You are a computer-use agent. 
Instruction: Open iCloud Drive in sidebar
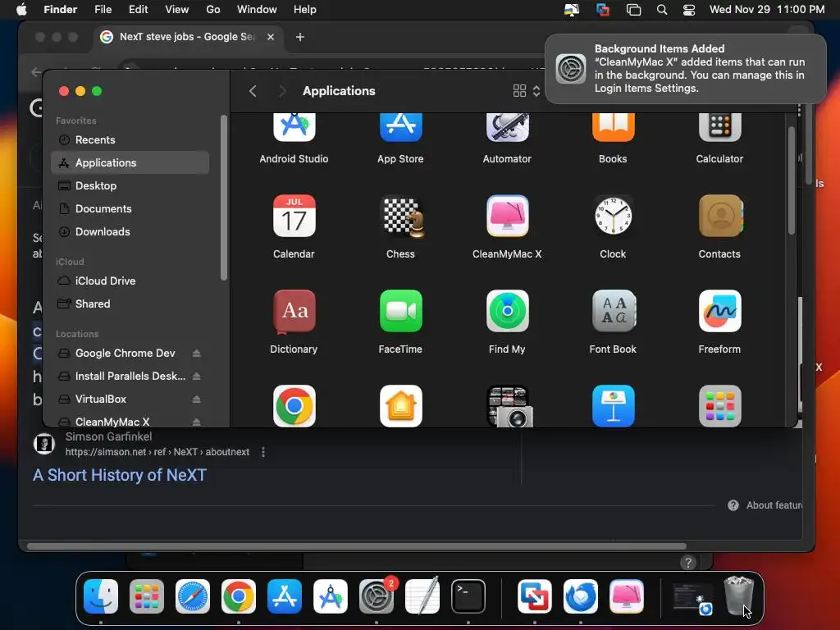(130, 281)
